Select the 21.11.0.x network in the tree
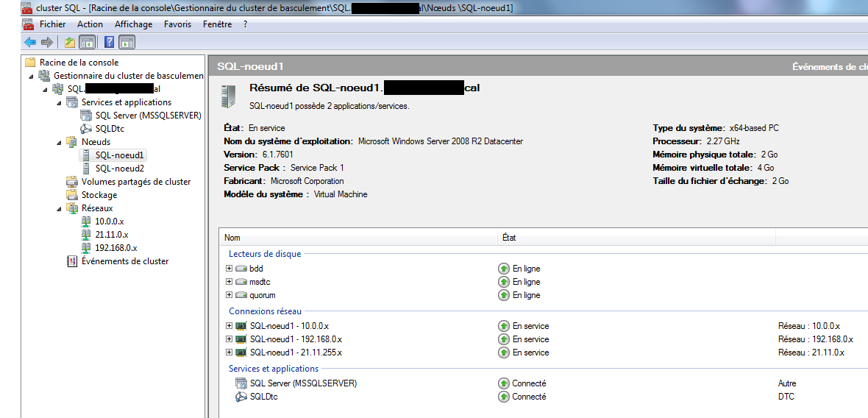868x418 pixels. pyautogui.click(x=112, y=235)
